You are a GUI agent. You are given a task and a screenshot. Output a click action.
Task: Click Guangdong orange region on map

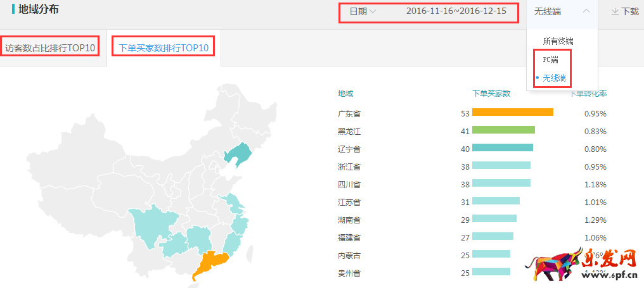209,264
